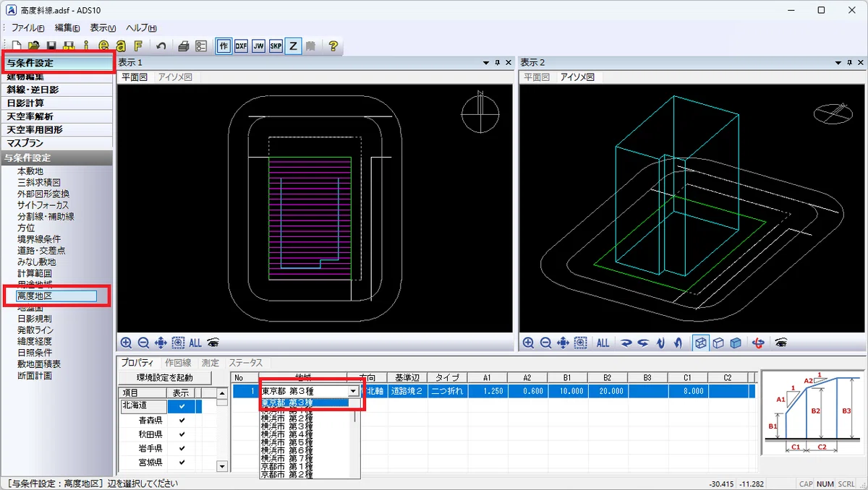Open the 天空率解析 sidebar section
The height and width of the screenshot is (490, 868).
point(57,116)
